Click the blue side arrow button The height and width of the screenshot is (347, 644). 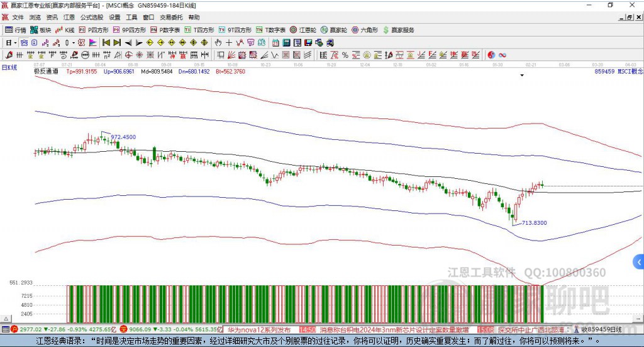pyautogui.click(x=639, y=262)
